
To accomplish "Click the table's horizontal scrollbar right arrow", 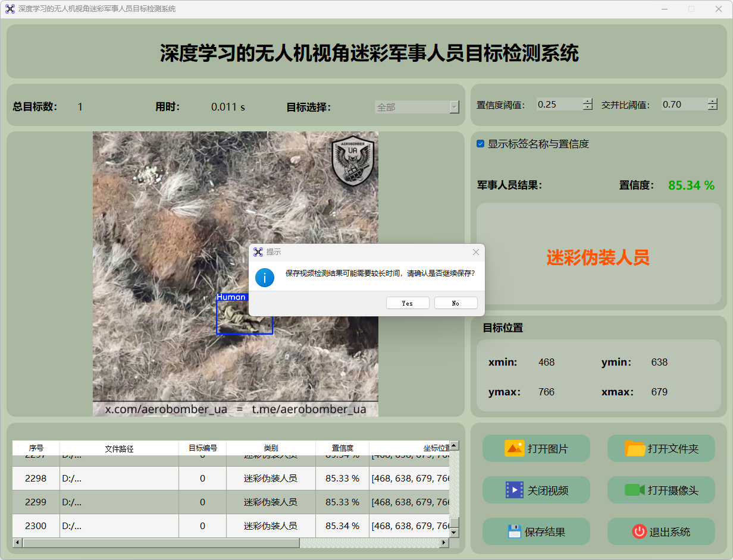I will [444, 543].
